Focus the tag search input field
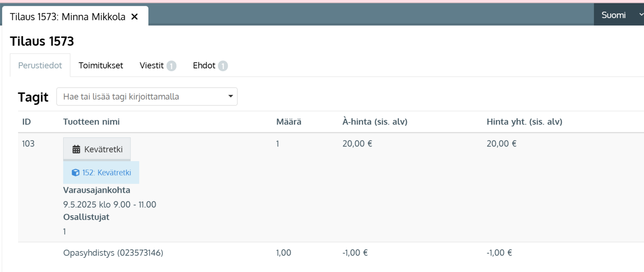 point(141,96)
